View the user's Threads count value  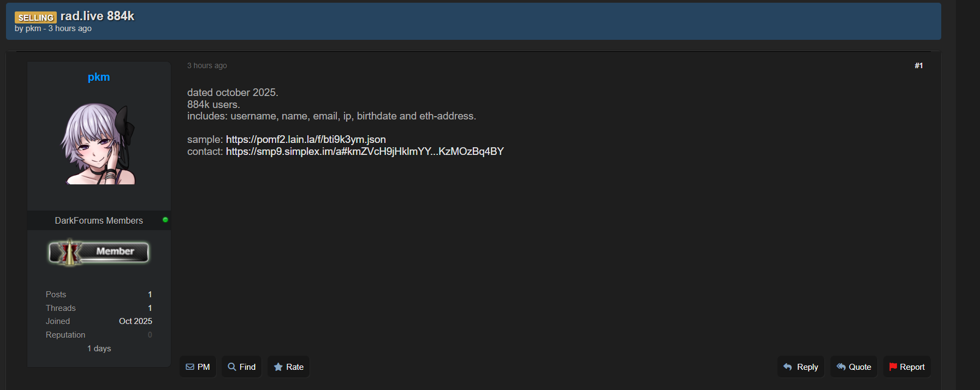(150, 308)
